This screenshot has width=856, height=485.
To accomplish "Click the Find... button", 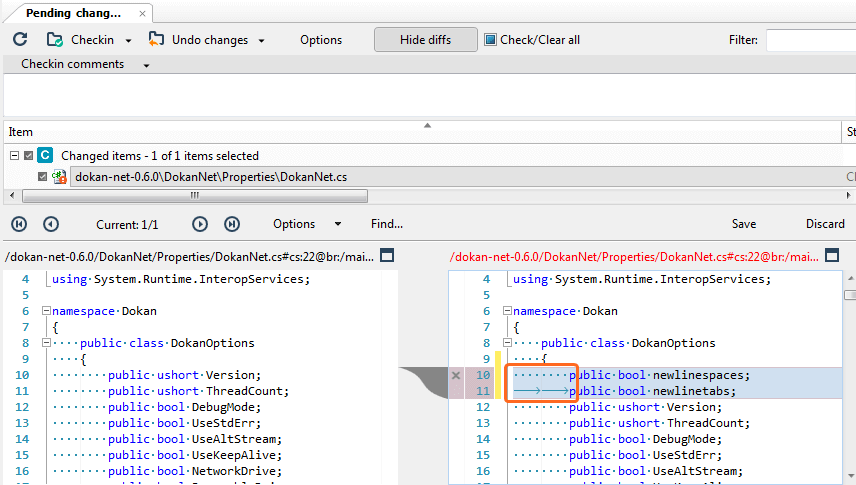I will [x=387, y=224].
